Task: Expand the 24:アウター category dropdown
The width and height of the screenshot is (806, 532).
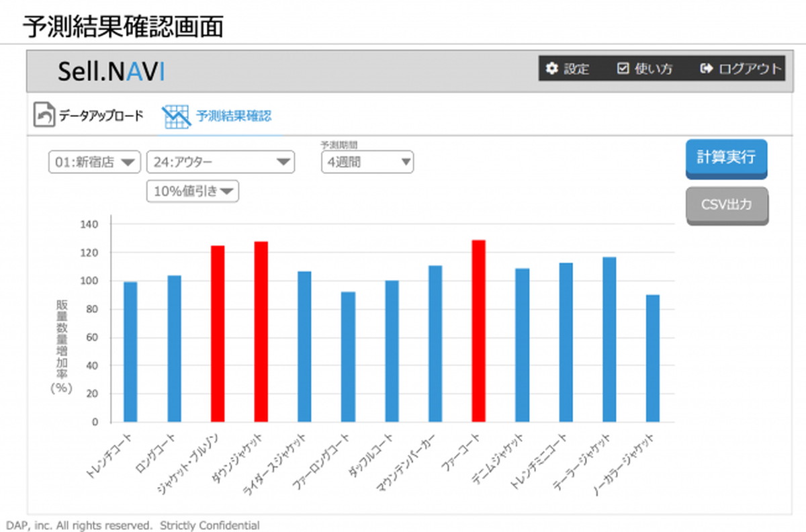Action: tap(220, 162)
